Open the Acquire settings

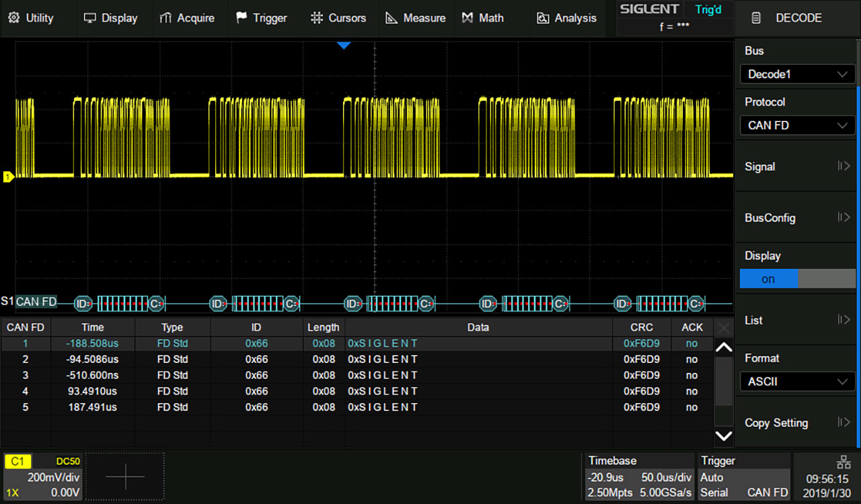pyautogui.click(x=189, y=18)
